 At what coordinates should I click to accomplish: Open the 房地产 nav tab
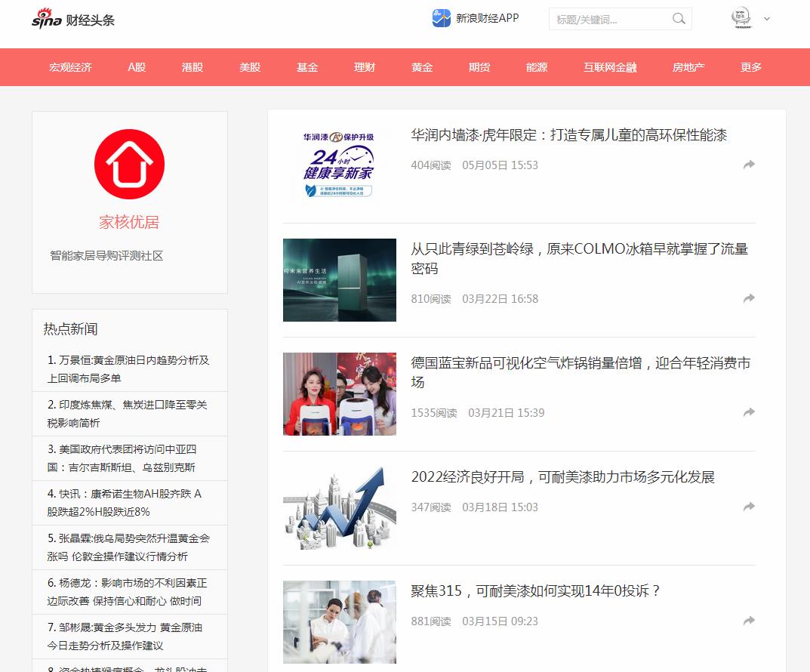point(688,67)
